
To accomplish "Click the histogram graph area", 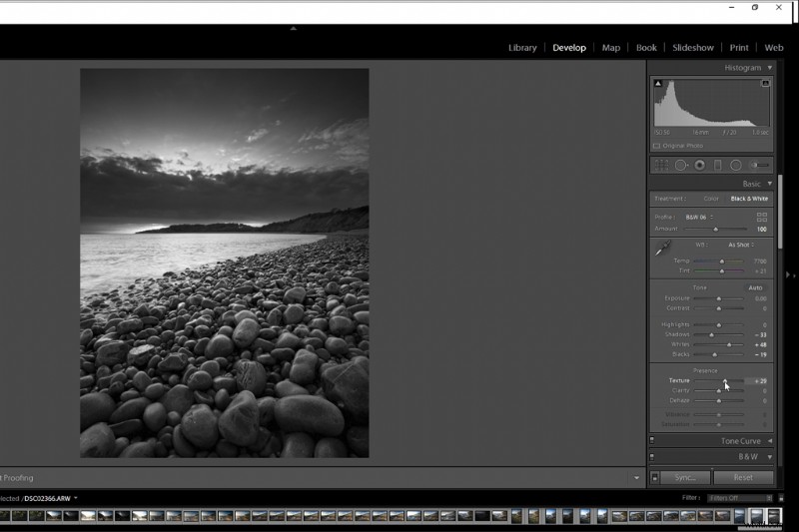I will coord(711,103).
